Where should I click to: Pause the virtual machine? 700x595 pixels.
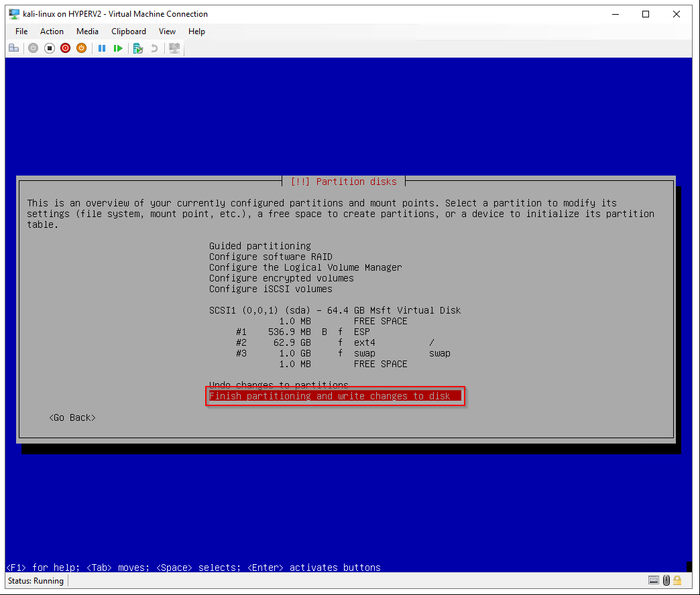[102, 48]
